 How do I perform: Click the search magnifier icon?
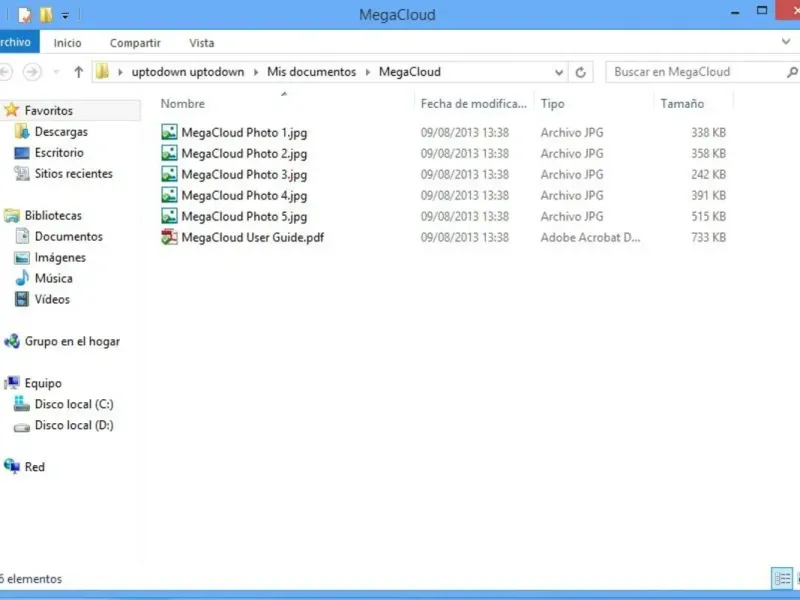tap(792, 72)
